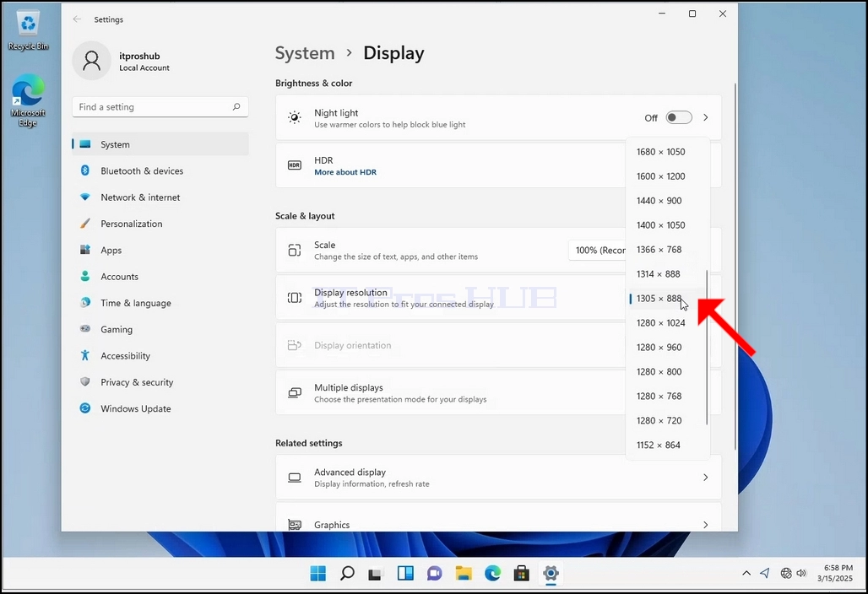
Task: Choose 1400 × 1050 resolution
Action: (x=668, y=225)
